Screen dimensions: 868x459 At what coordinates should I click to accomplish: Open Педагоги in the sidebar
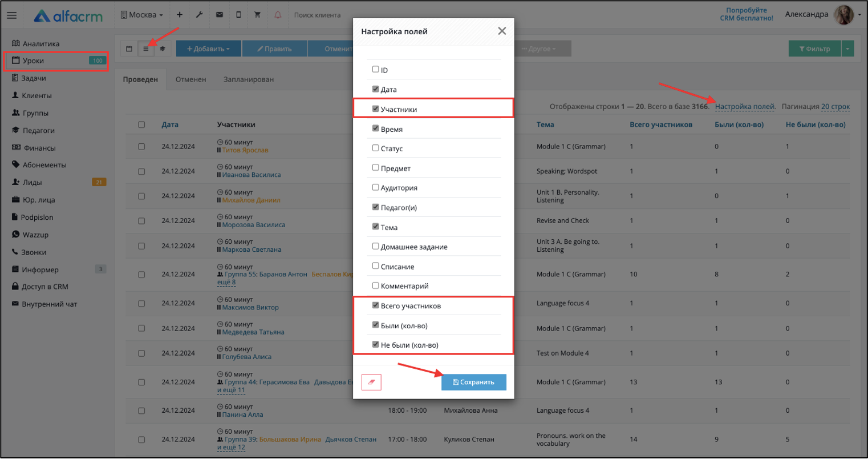click(38, 131)
